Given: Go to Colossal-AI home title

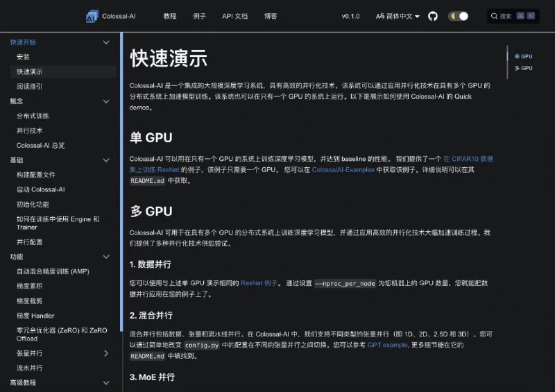Looking at the screenshot, I should (x=119, y=16).
